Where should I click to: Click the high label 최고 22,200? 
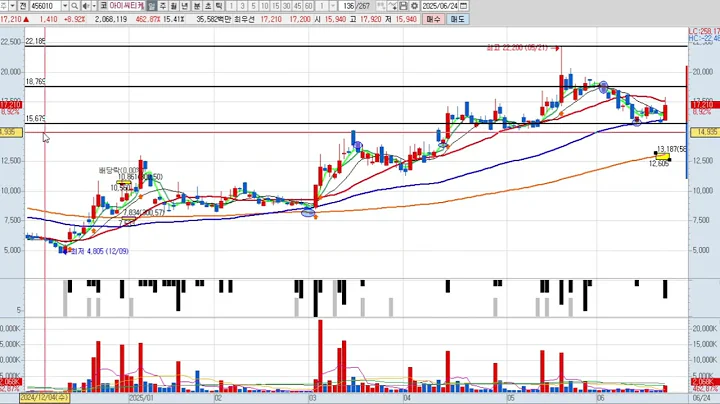point(517,48)
